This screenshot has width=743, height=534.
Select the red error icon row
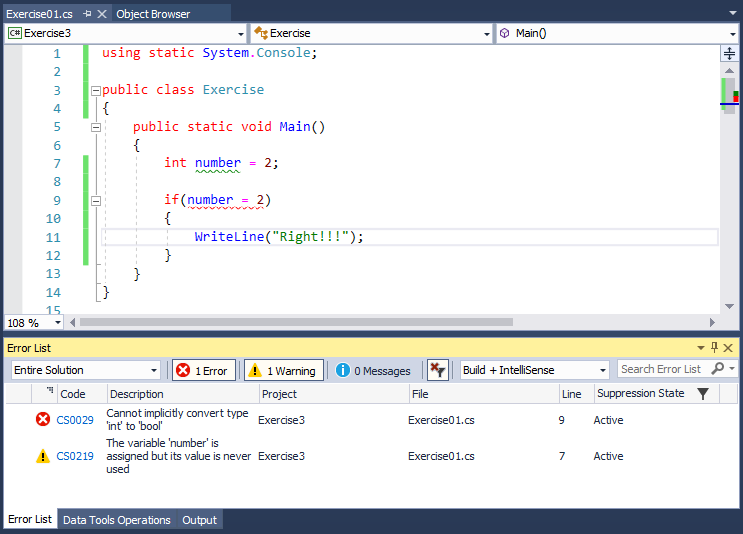pyautogui.click(x=43, y=419)
